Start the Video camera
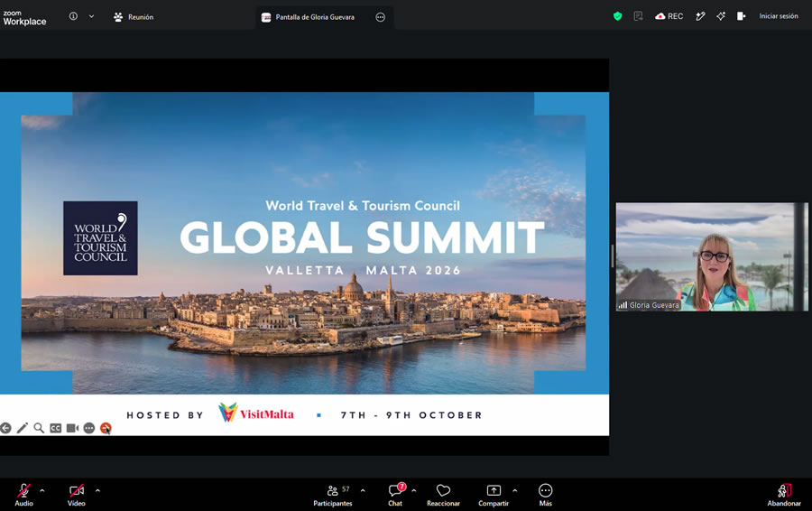The image size is (812, 511). [x=77, y=495]
